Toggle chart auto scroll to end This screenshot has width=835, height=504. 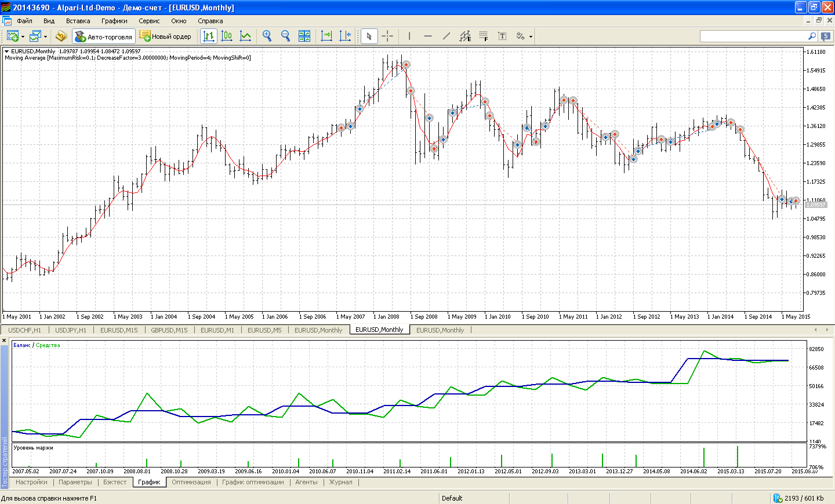[326, 36]
